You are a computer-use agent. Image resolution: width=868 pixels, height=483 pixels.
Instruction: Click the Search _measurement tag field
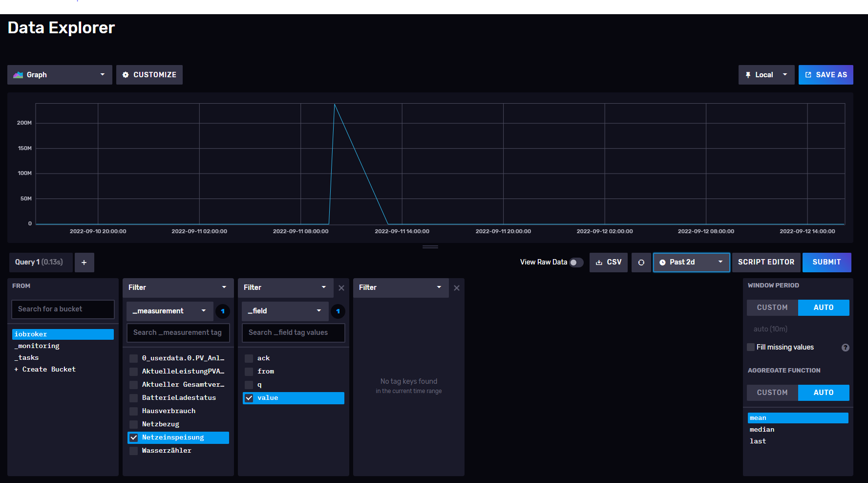(178, 333)
